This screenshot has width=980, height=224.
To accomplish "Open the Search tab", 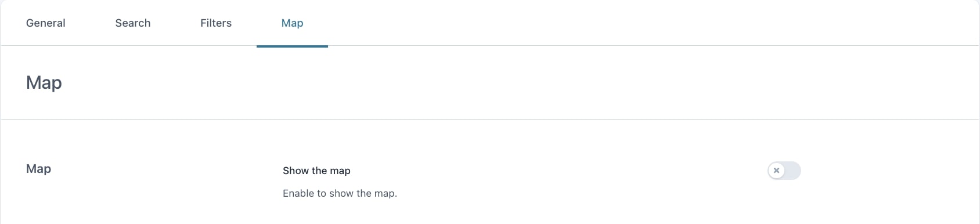I will point(133,23).
